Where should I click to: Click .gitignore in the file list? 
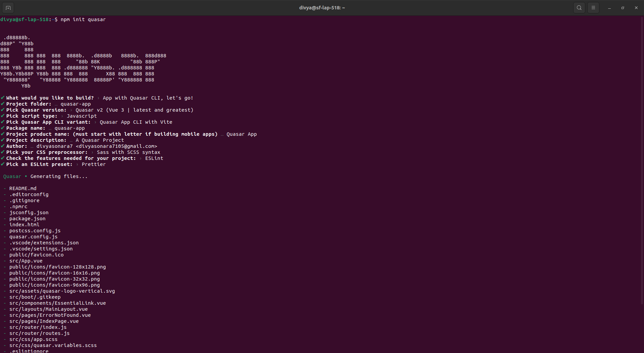[x=24, y=201]
